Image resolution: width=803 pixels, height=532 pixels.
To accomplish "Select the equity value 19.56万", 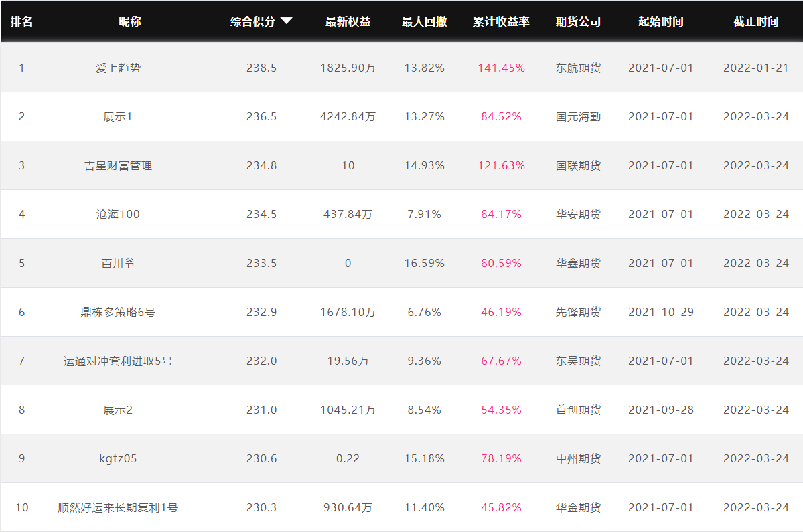I will (348, 361).
